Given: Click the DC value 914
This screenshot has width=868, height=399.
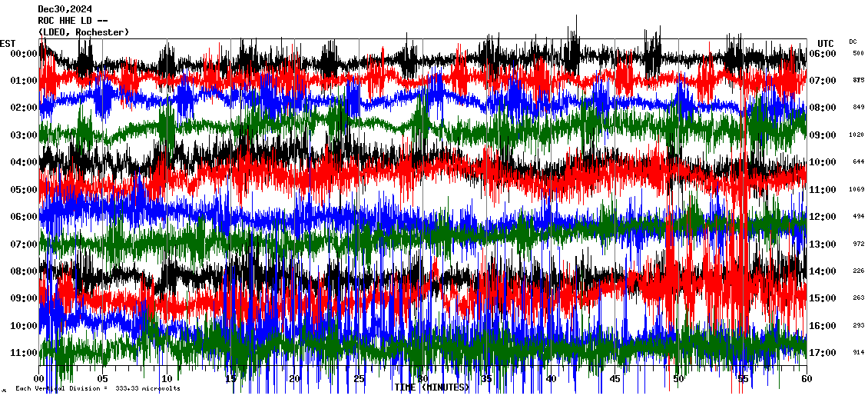Looking at the screenshot, I should (858, 352).
